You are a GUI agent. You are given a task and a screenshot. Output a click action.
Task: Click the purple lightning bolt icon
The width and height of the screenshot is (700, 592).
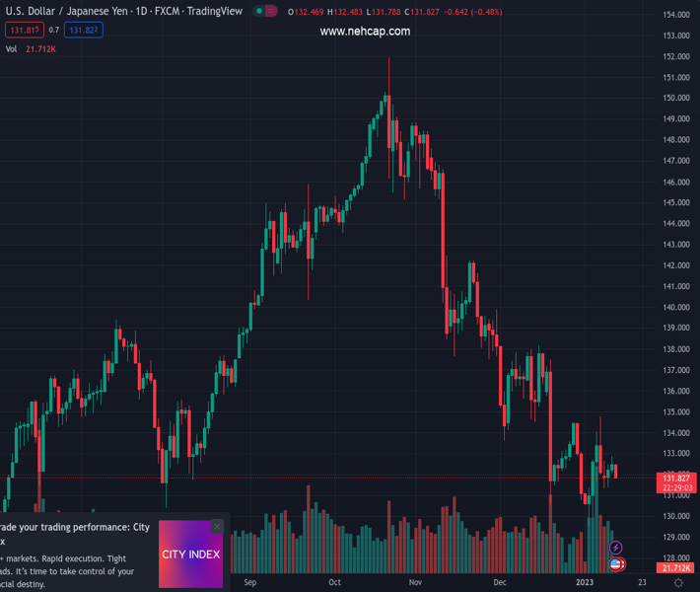tap(616, 548)
